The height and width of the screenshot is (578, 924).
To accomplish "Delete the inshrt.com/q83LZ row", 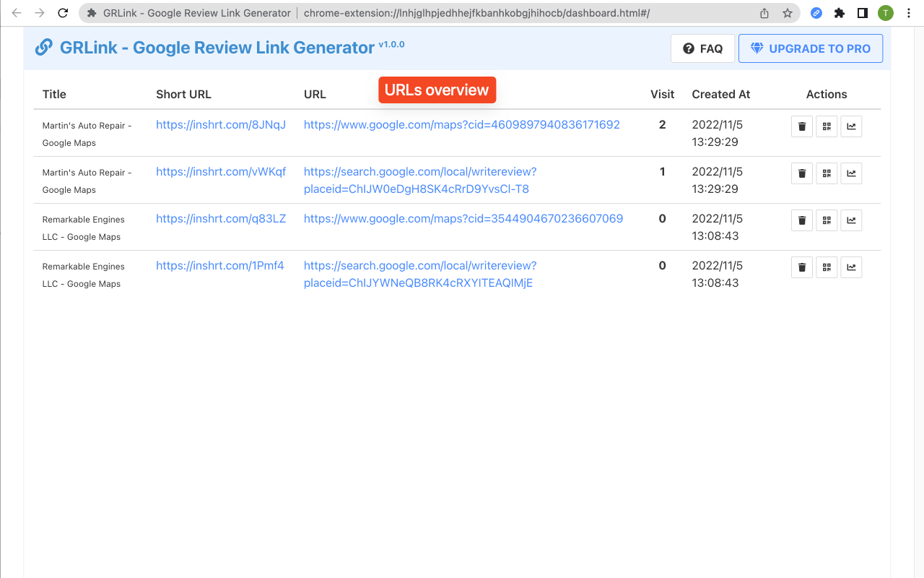I will click(x=802, y=220).
